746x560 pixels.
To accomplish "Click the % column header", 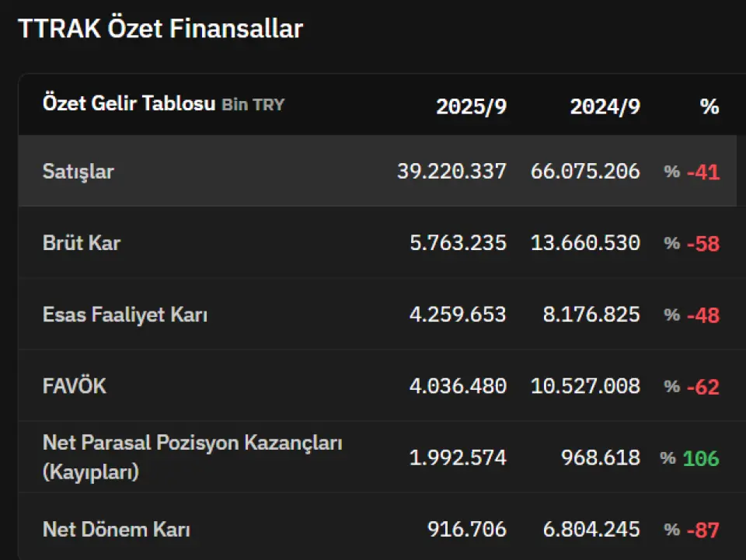I will tap(709, 106).
